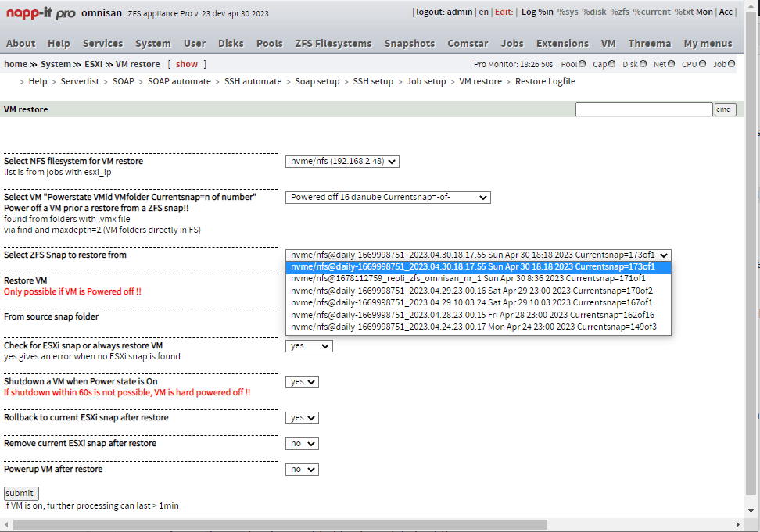This screenshot has width=760, height=532.
Task: Toggle the struck-through Acc option
Action: pos(726,12)
